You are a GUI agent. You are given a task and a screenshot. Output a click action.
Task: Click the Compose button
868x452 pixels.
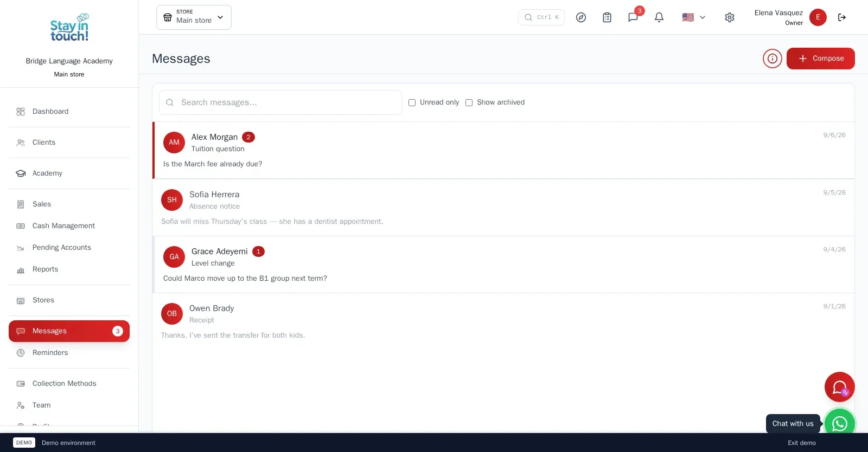[821, 59]
